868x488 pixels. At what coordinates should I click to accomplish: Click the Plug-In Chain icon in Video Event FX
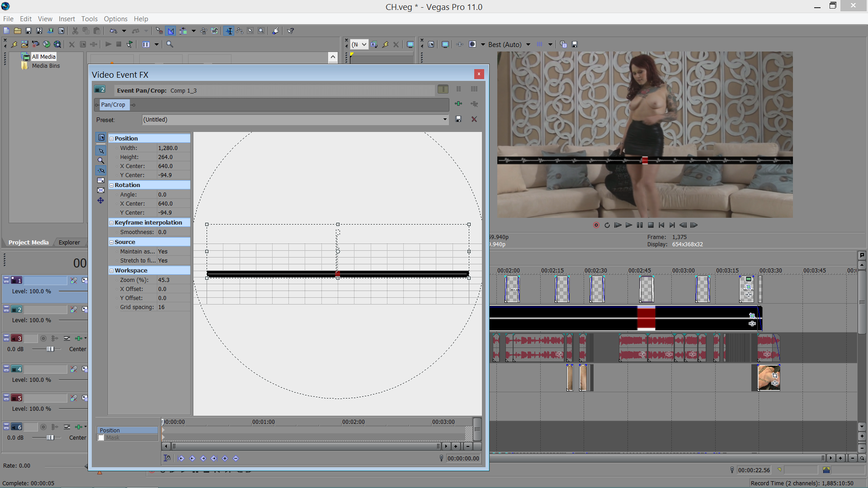[458, 104]
